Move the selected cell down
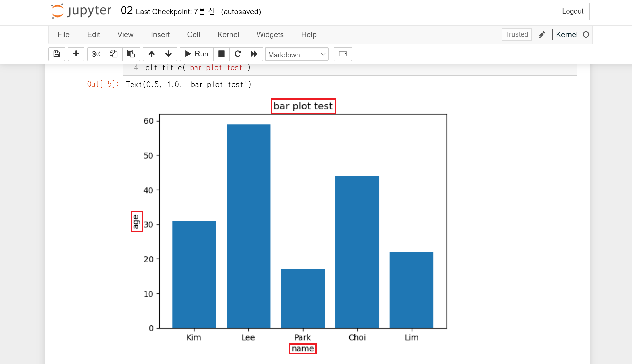This screenshot has width=632, height=364. 168,54
